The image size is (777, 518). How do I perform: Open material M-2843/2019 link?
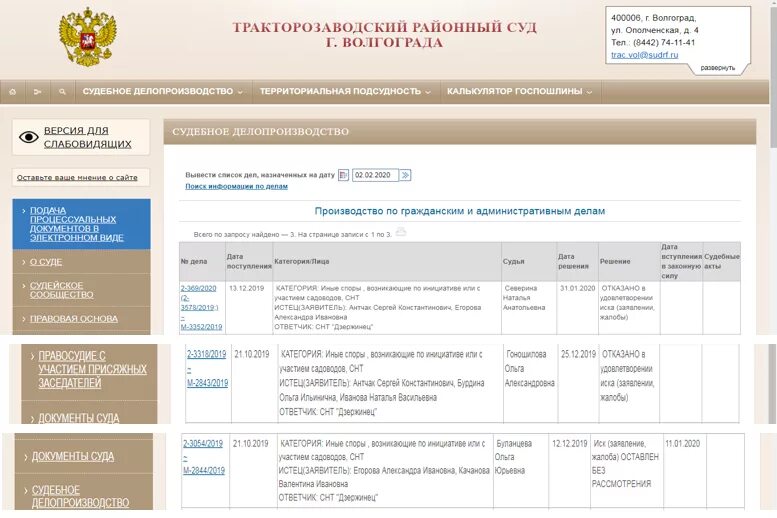[208, 383]
